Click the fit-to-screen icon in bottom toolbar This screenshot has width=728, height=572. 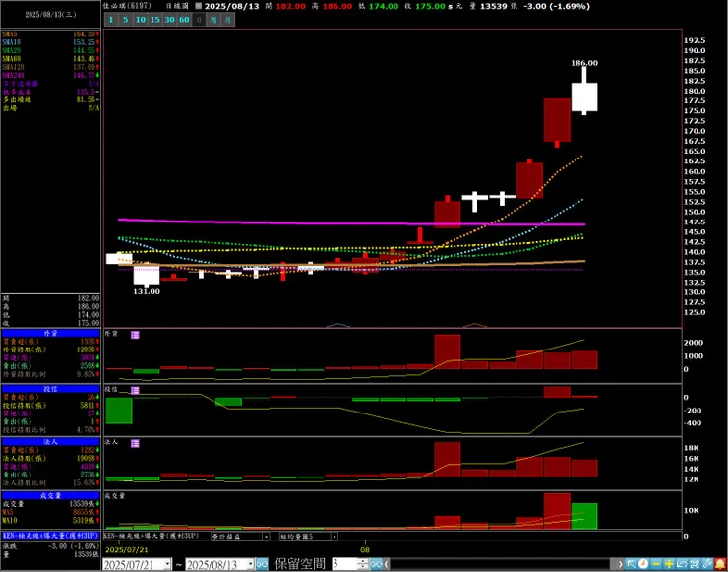point(695,564)
